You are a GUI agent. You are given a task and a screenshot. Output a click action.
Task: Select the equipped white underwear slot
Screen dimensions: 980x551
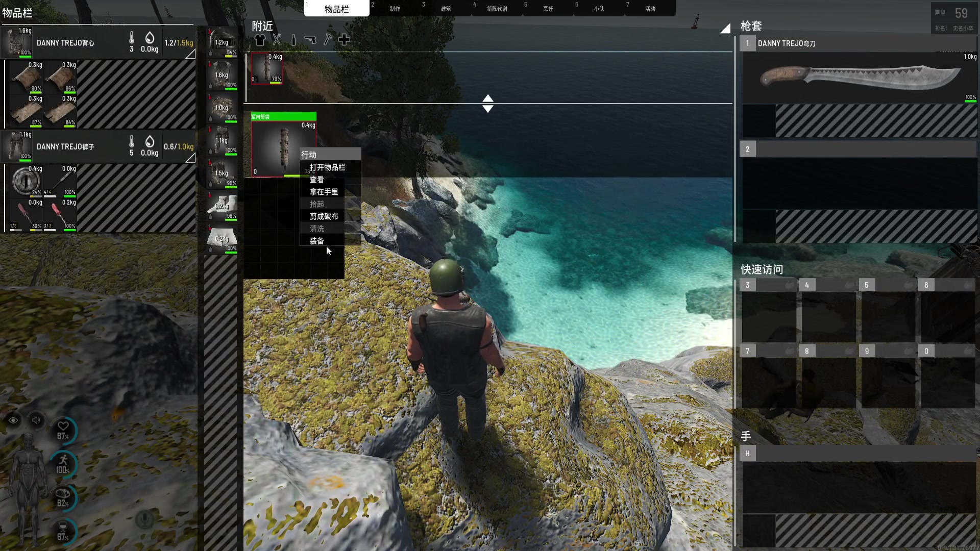[x=222, y=238]
